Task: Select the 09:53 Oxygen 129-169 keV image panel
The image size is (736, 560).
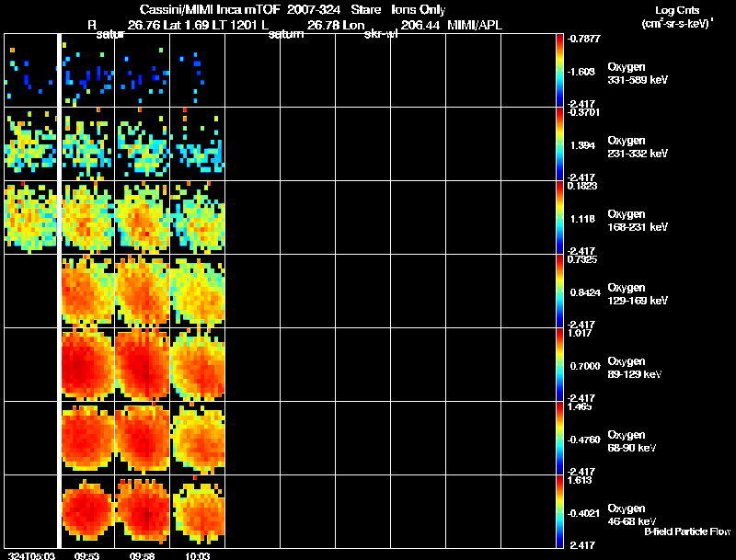Action: coord(88,291)
